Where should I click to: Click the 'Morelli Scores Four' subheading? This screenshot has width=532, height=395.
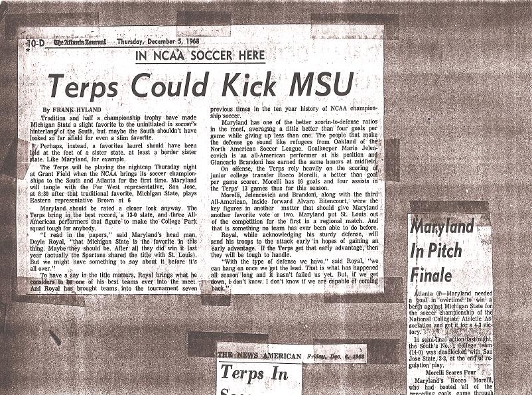pyautogui.click(x=450, y=372)
